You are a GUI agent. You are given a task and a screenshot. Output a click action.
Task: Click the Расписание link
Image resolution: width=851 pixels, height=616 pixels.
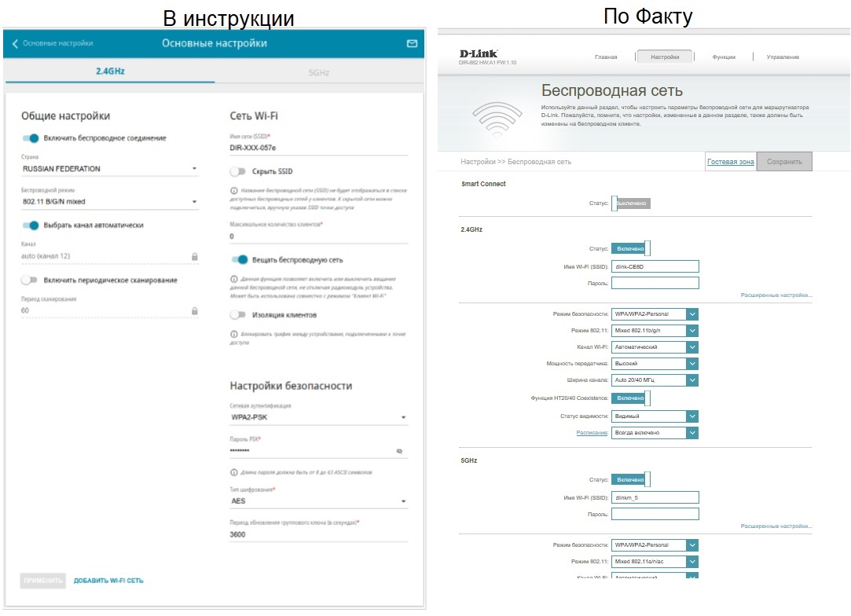592,433
